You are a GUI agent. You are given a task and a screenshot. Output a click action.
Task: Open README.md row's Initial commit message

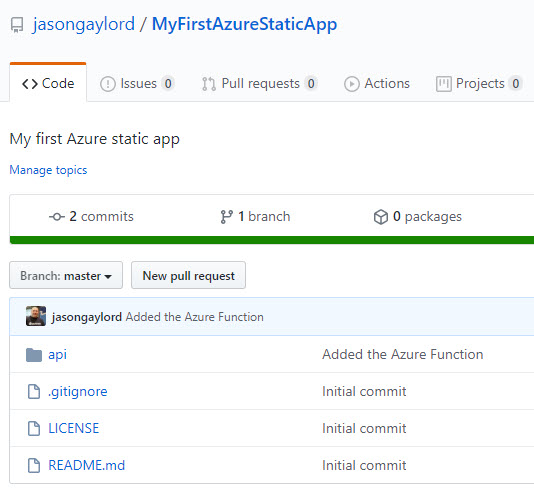(364, 466)
